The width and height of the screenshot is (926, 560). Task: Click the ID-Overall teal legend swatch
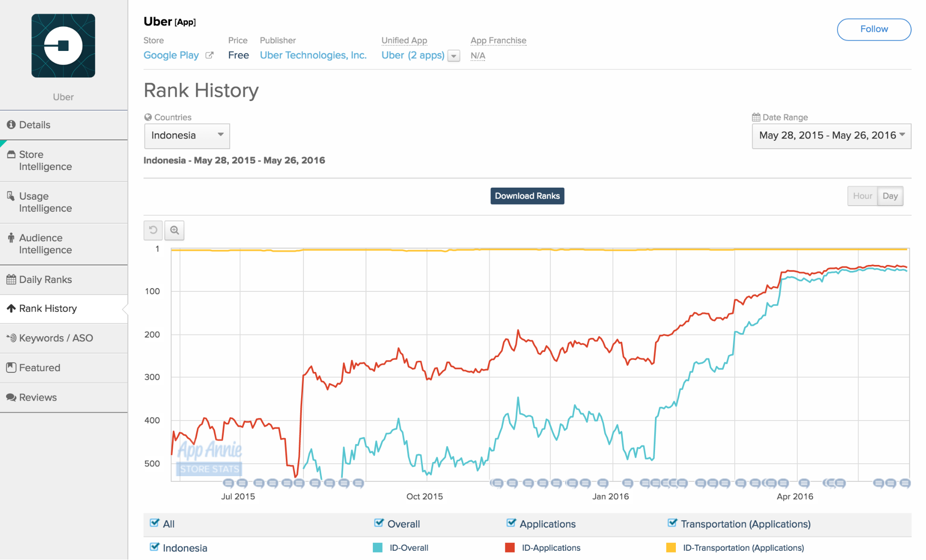[x=378, y=548]
